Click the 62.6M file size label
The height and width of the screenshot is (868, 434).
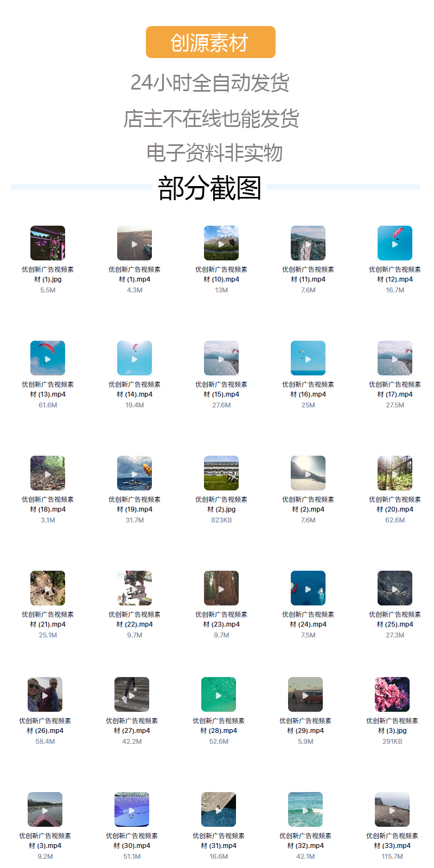click(395, 520)
